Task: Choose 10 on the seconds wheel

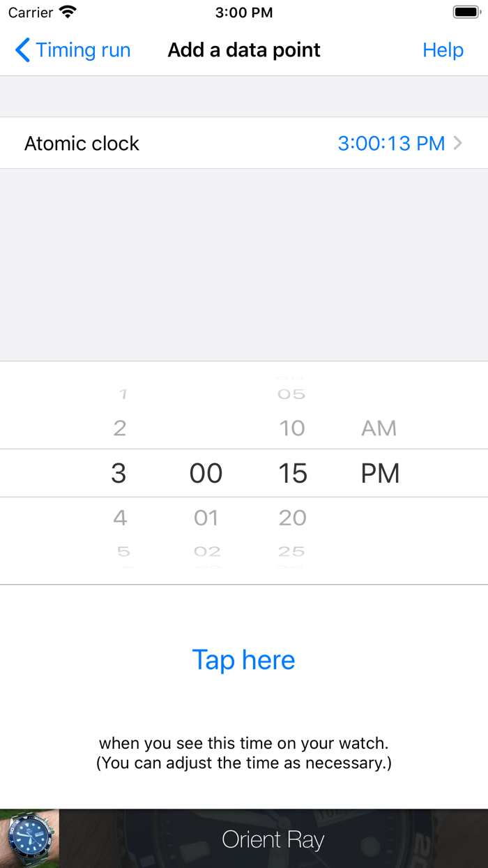Action: (x=292, y=428)
